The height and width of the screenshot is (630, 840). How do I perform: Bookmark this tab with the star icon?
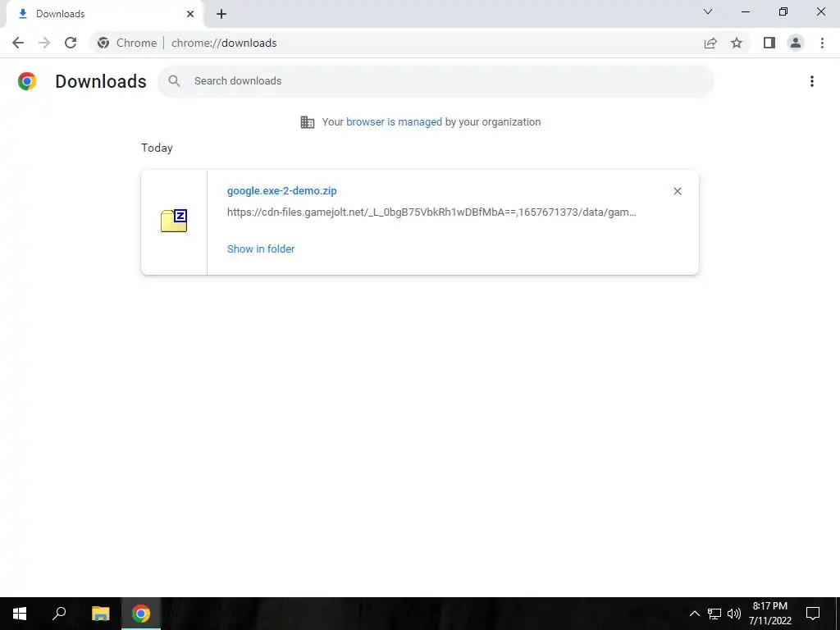pyautogui.click(x=737, y=43)
